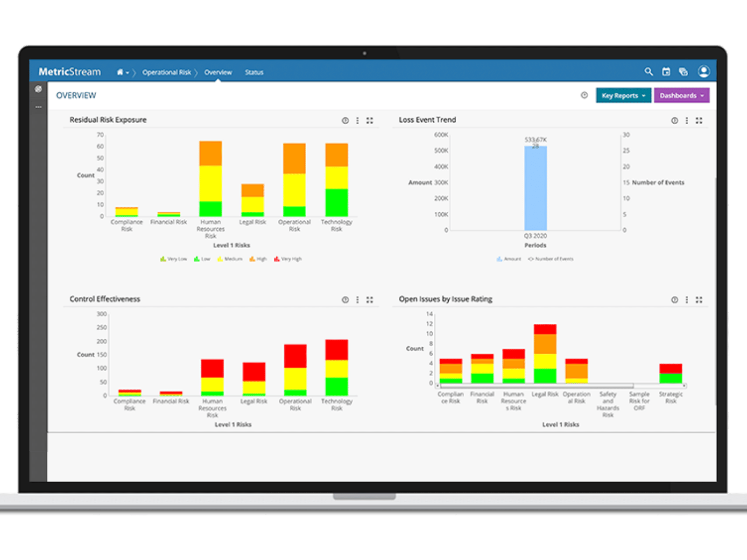This screenshot has height=560, width=747.
Task: Maximize Open Issues by Issue Rating chart
Action: (699, 300)
